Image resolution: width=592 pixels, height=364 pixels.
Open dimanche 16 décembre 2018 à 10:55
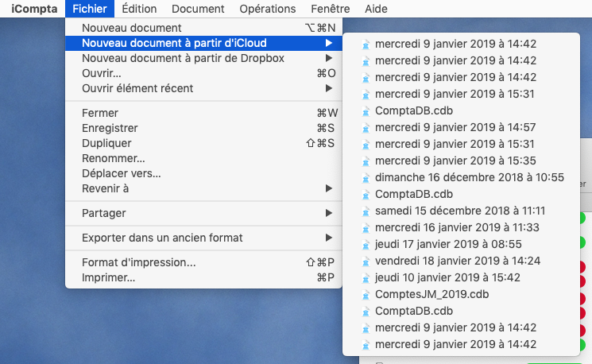[x=461, y=177]
